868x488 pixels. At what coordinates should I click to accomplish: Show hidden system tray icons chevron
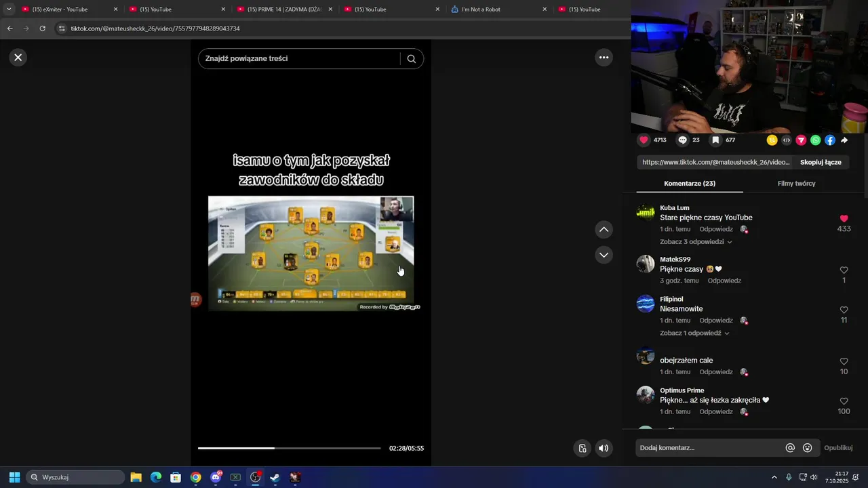(774, 477)
